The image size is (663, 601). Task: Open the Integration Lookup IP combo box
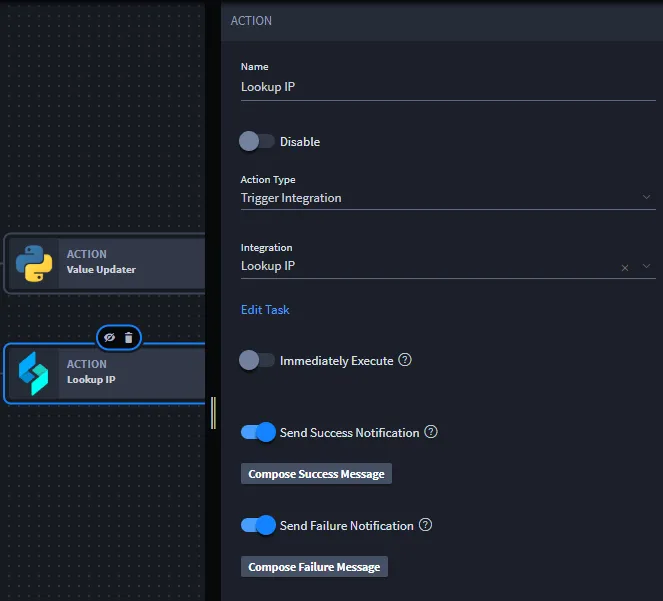(x=448, y=266)
